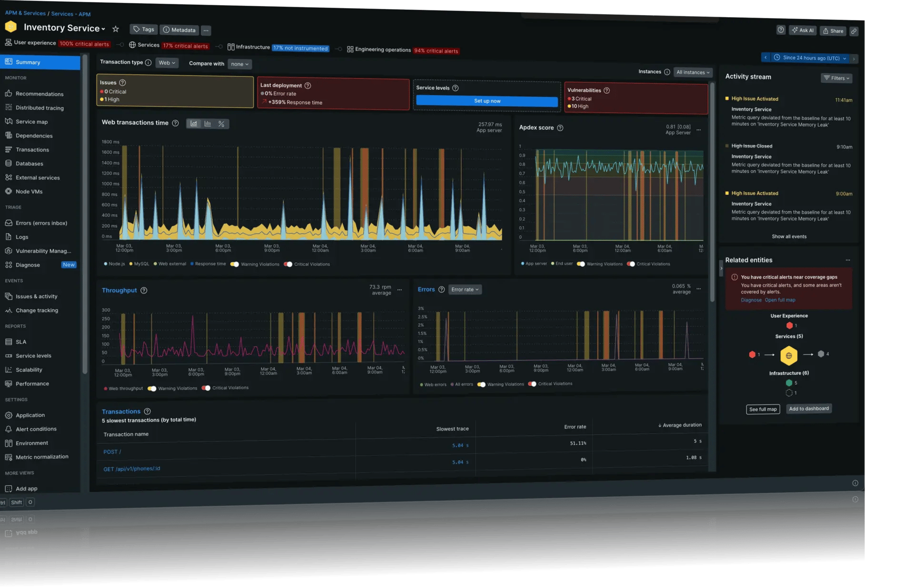This screenshot has height=588, width=914.
Task: Click the help icon in top bar
Action: coord(781,30)
